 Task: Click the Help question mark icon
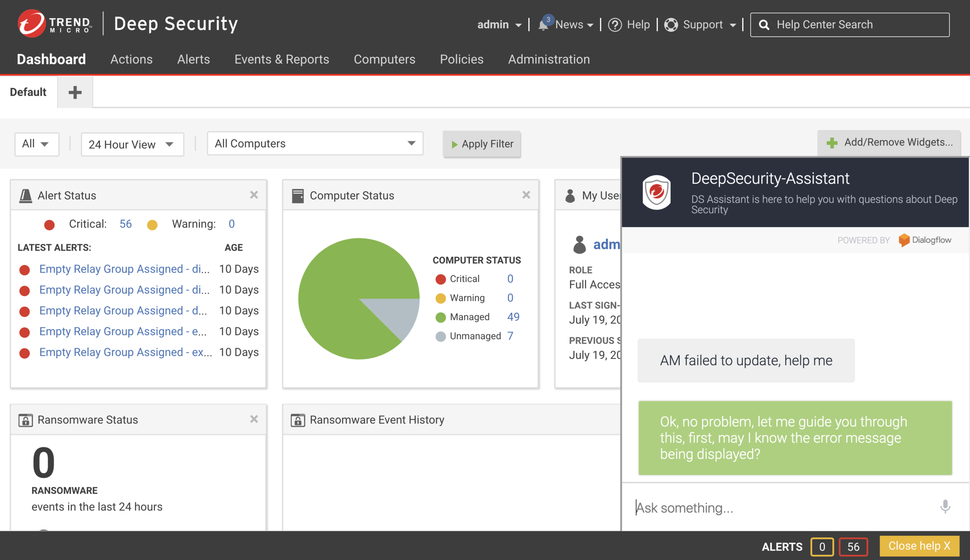coord(614,25)
